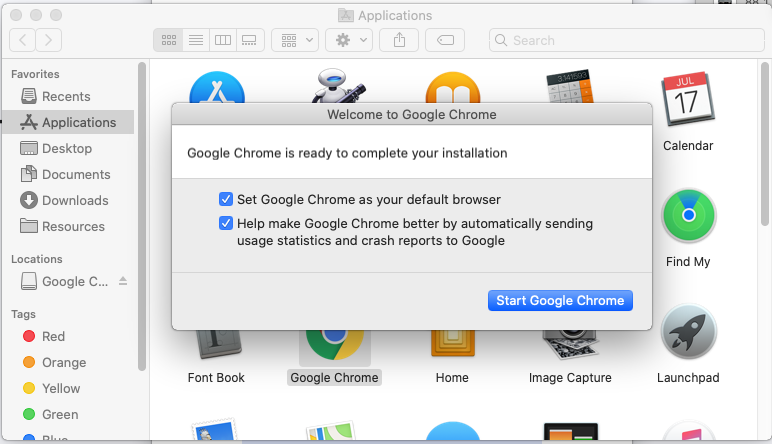Open Downloads in sidebar
772x444 pixels.
(x=68, y=200)
